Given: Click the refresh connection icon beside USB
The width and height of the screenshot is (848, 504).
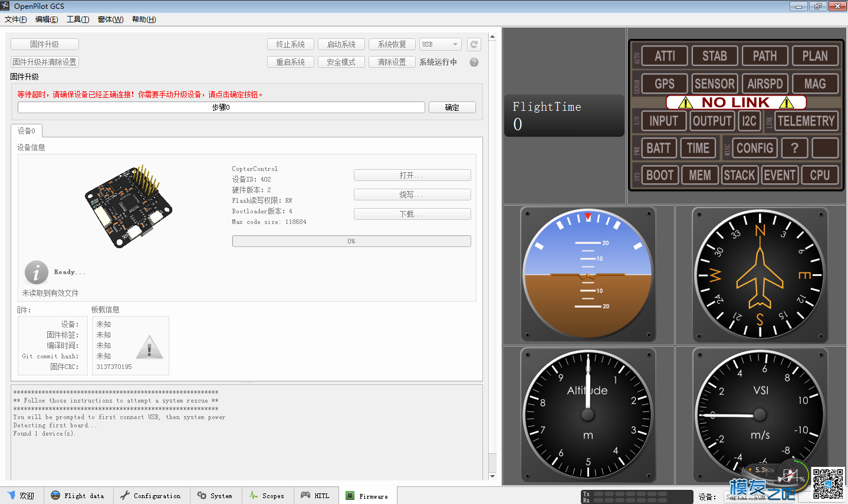Looking at the screenshot, I should click(474, 44).
